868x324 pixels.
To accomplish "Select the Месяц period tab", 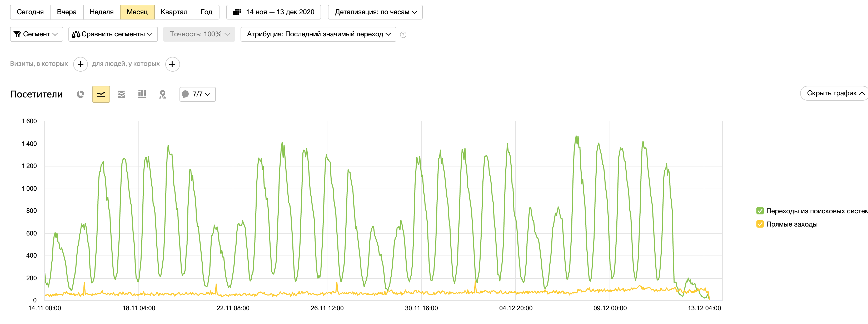I will (x=137, y=12).
